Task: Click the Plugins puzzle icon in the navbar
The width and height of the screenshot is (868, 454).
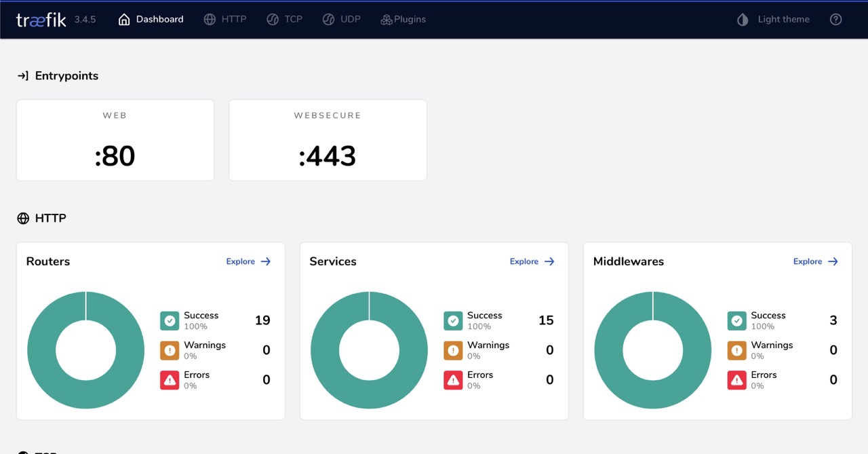Action: pyautogui.click(x=385, y=19)
